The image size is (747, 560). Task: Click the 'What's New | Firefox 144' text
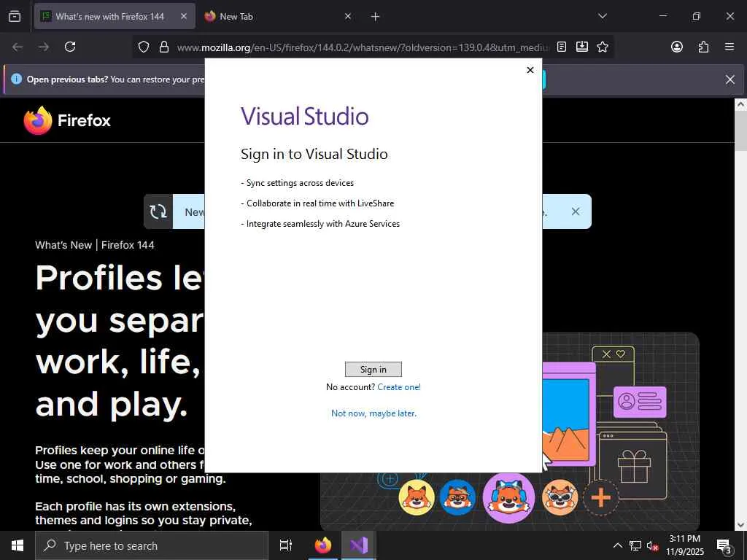click(95, 245)
